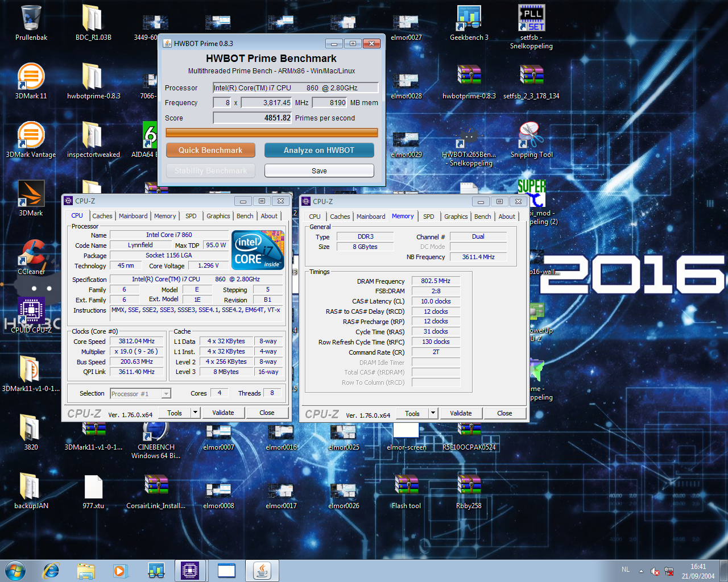
Task: Click the Score field showing 4851.82
Action: point(252,118)
